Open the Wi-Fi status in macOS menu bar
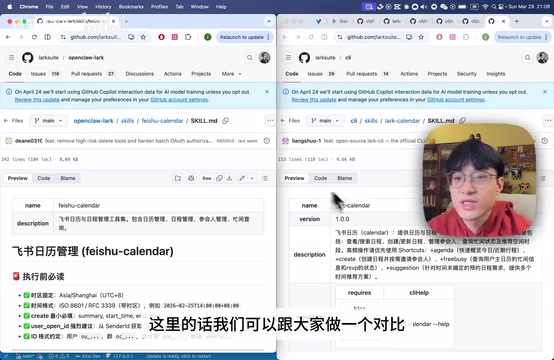Image resolution: width=554 pixels, height=360 pixels. point(485,7)
